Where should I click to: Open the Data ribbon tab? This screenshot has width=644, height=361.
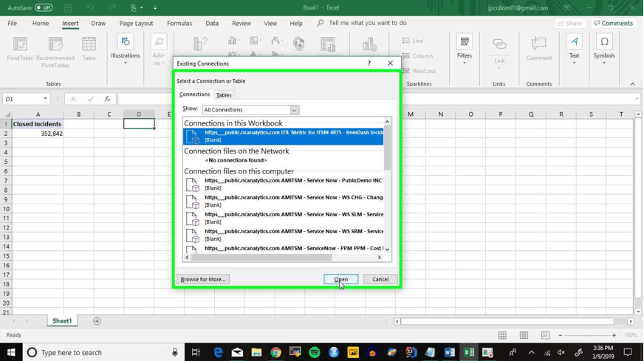(x=212, y=24)
